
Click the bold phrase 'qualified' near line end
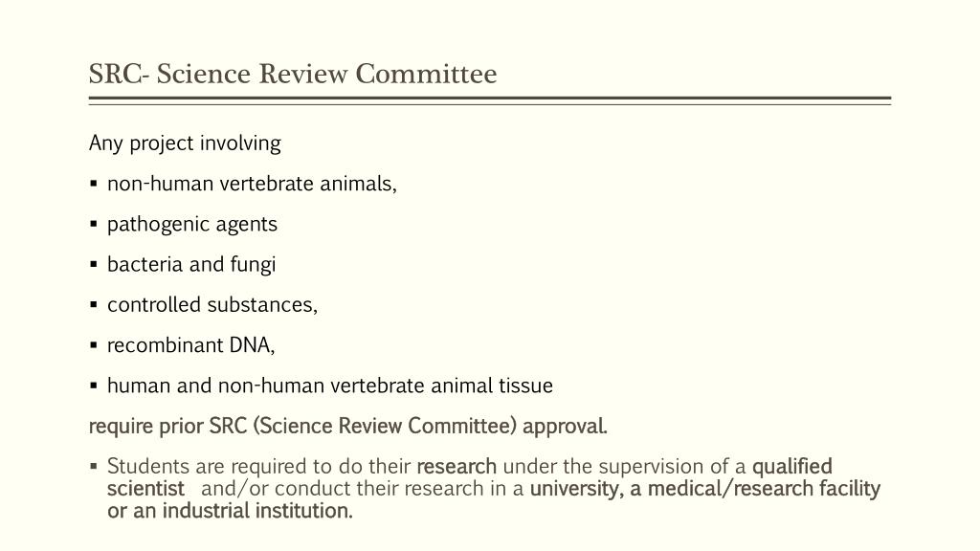791,467
